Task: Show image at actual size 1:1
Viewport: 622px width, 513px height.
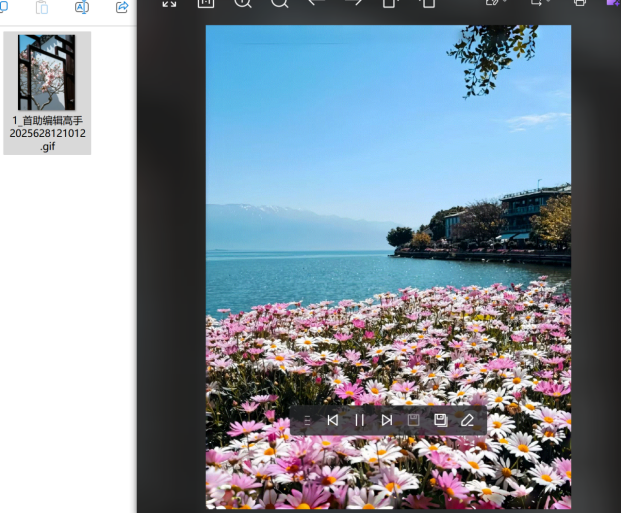Action: [x=206, y=4]
